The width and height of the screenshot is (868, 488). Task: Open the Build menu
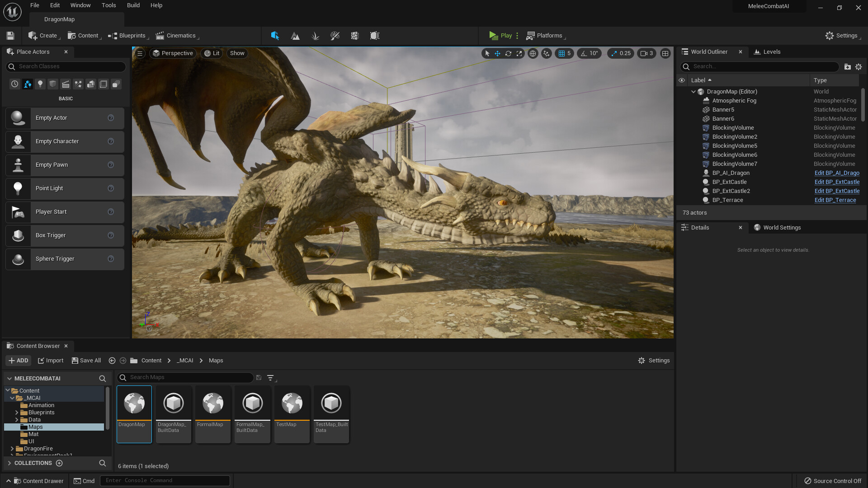[x=133, y=5]
